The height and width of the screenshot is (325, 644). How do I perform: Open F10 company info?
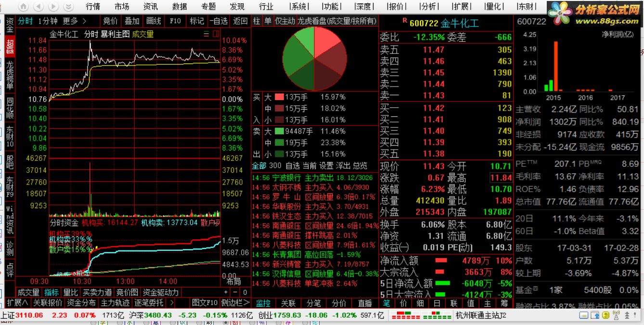(175, 21)
